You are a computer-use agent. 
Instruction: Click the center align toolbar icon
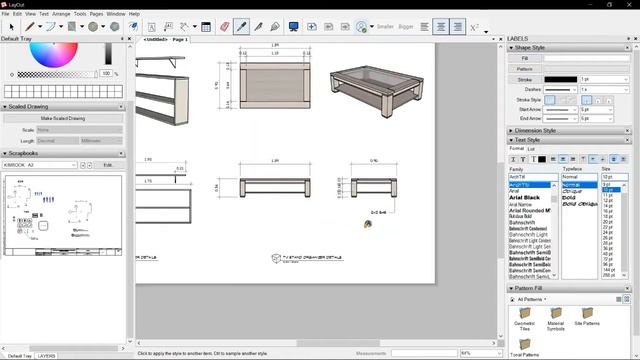(441, 27)
